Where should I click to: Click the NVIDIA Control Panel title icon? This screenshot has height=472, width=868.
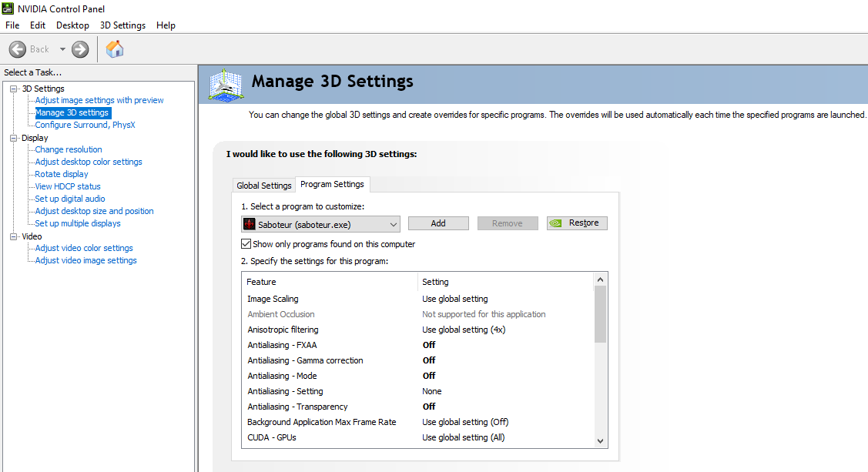click(8, 8)
